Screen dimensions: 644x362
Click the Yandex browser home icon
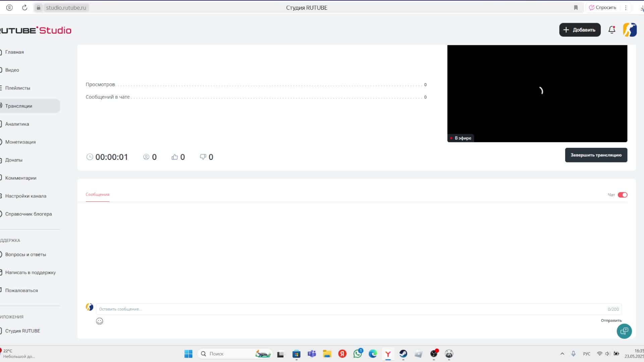pyautogui.click(x=9, y=7)
